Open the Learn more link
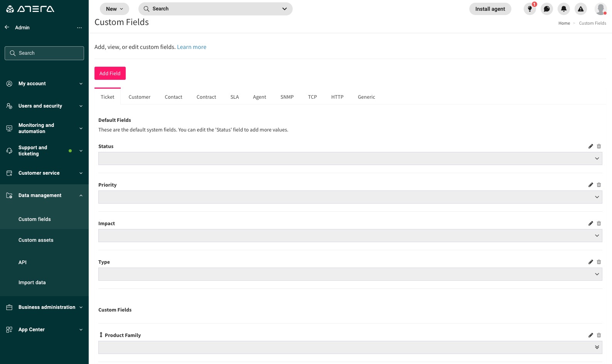 click(x=192, y=47)
